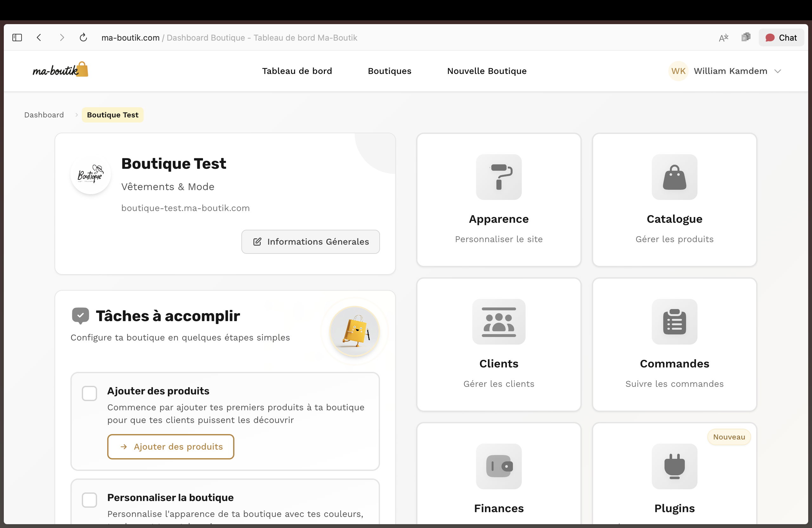
Task: Expand the William Kamdem user menu chevron
Action: pyautogui.click(x=777, y=71)
